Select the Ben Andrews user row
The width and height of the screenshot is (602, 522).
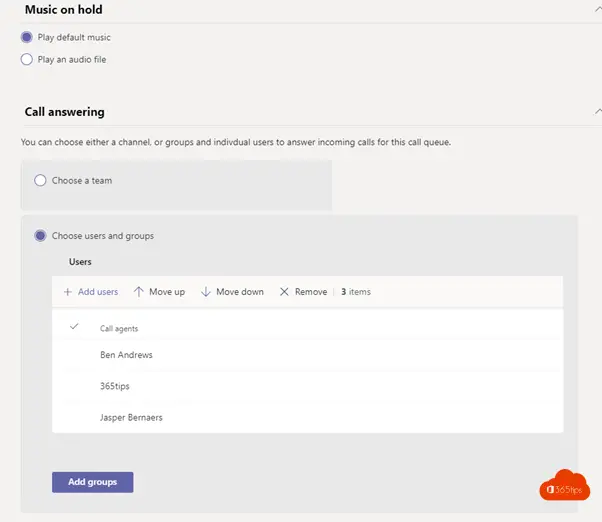[308, 355]
